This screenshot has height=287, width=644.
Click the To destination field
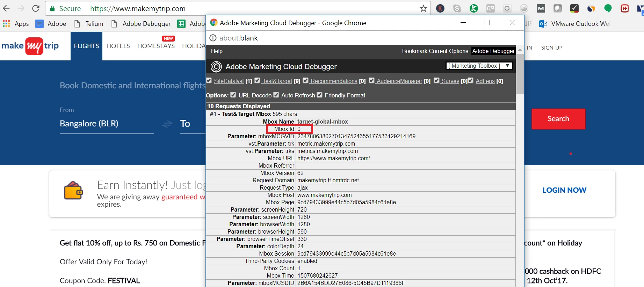tap(193, 124)
